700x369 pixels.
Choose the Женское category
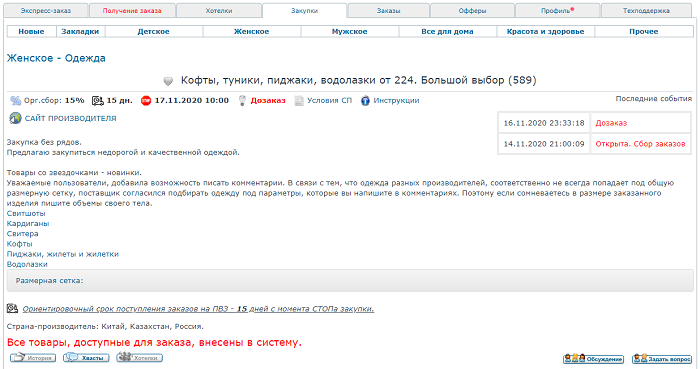pos(252,32)
